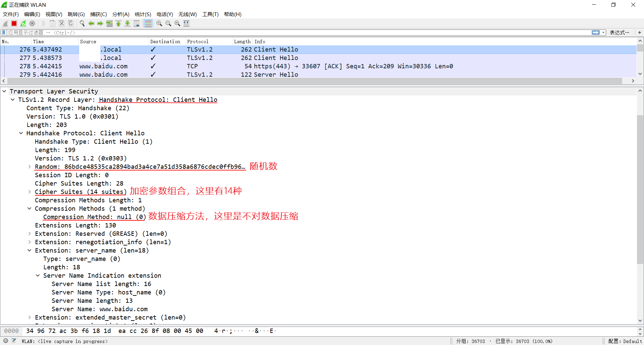Reload the capture file icon
The width and height of the screenshot is (644, 345).
tap(70, 23)
